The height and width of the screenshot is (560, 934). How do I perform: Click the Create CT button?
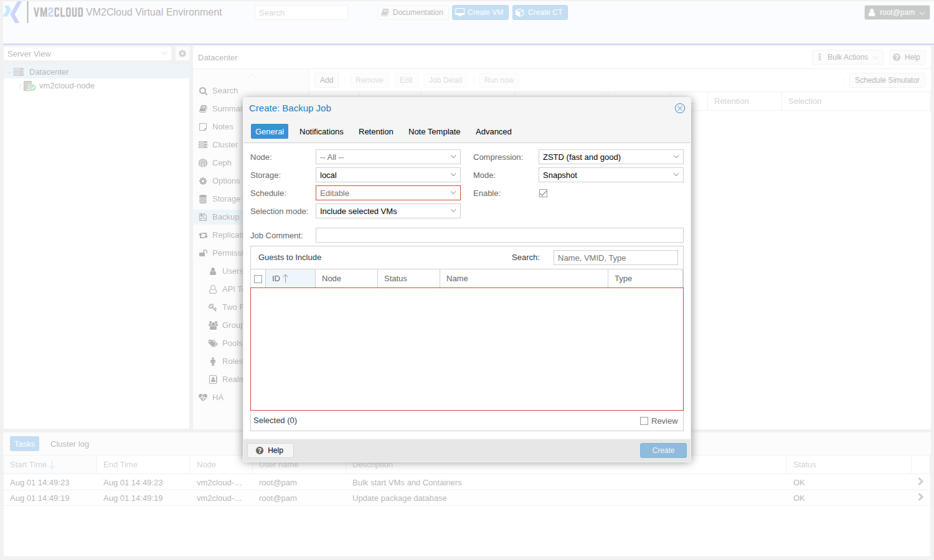pos(540,12)
